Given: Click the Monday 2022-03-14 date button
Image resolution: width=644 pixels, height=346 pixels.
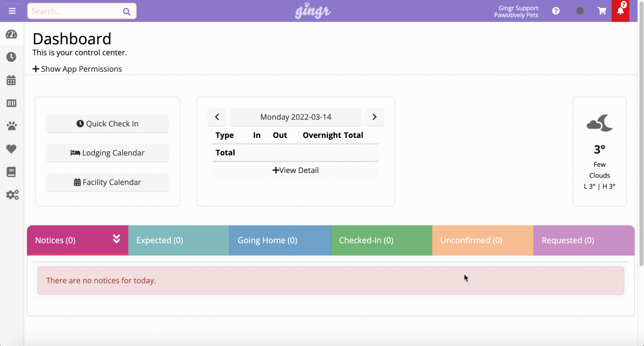Looking at the screenshot, I should tap(296, 117).
